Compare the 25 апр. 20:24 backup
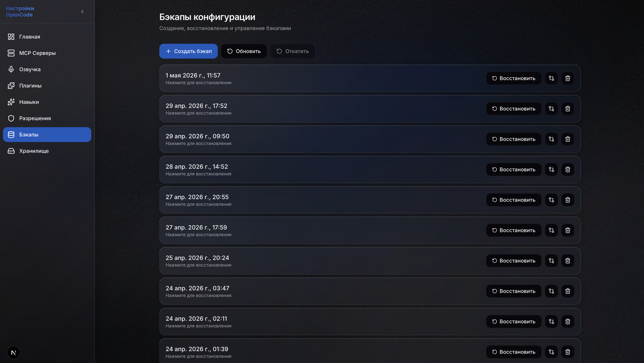The height and width of the screenshot is (363, 644). [551, 261]
